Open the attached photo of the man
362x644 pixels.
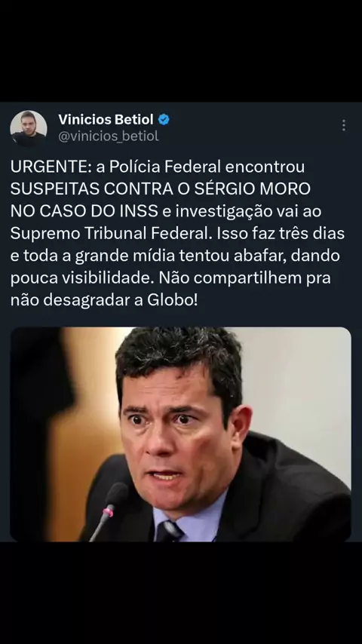pos(181,434)
